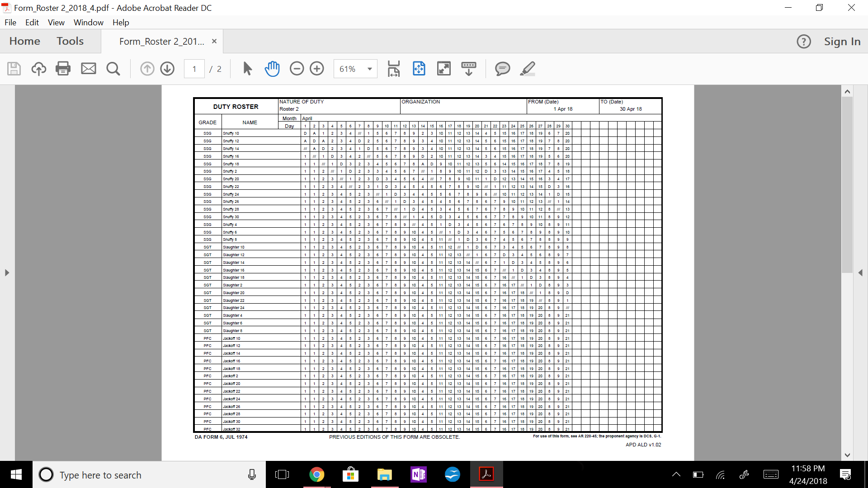The image size is (868, 488).
Task: Click the Send file by email icon
Action: [88, 69]
